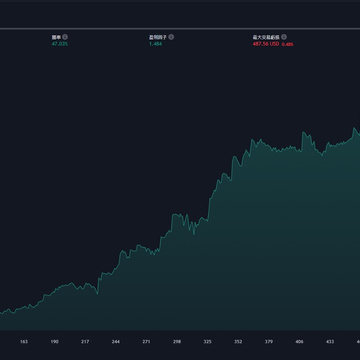
Task: Select the 379 trade axis label
Action: tap(269, 342)
